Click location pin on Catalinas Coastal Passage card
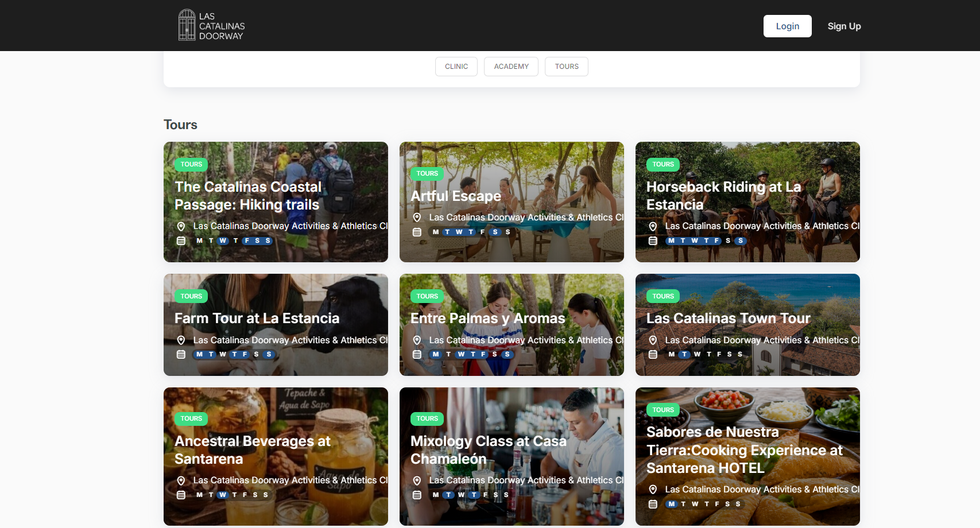This screenshot has width=980, height=528. [x=181, y=226]
